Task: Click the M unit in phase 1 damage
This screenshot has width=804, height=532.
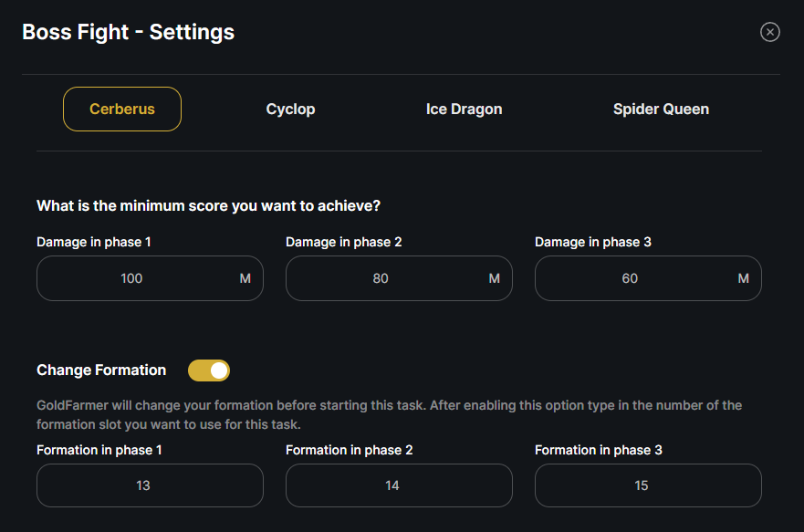Action: (245, 278)
